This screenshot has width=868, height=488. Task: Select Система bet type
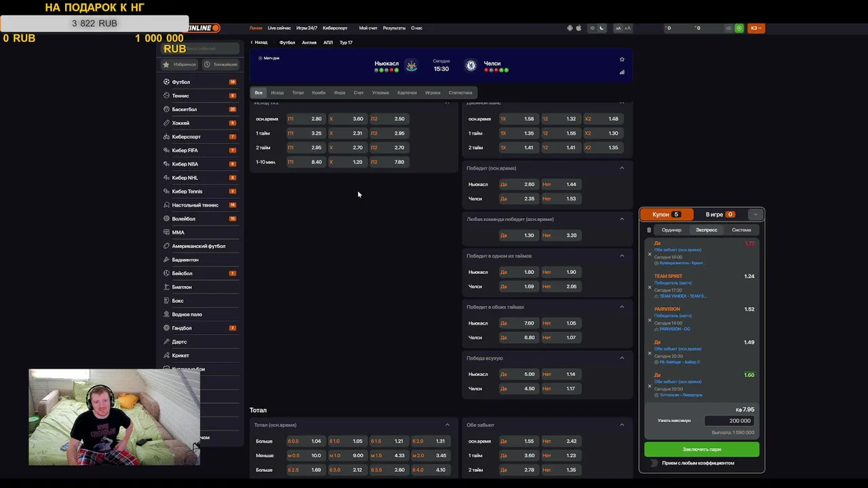tap(741, 230)
